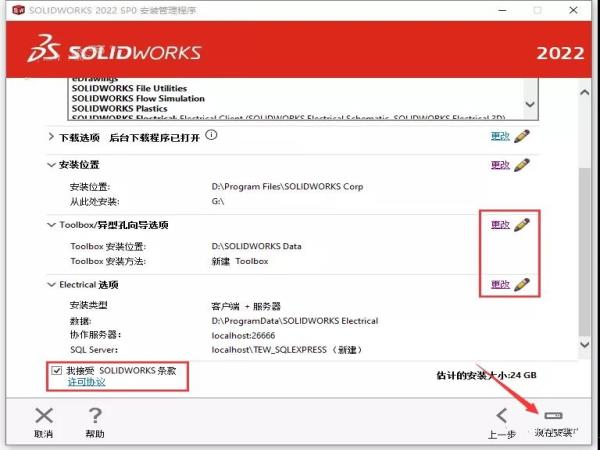Collapse the Electrical 选项 section
This screenshot has width=600, height=450.
click(x=51, y=285)
